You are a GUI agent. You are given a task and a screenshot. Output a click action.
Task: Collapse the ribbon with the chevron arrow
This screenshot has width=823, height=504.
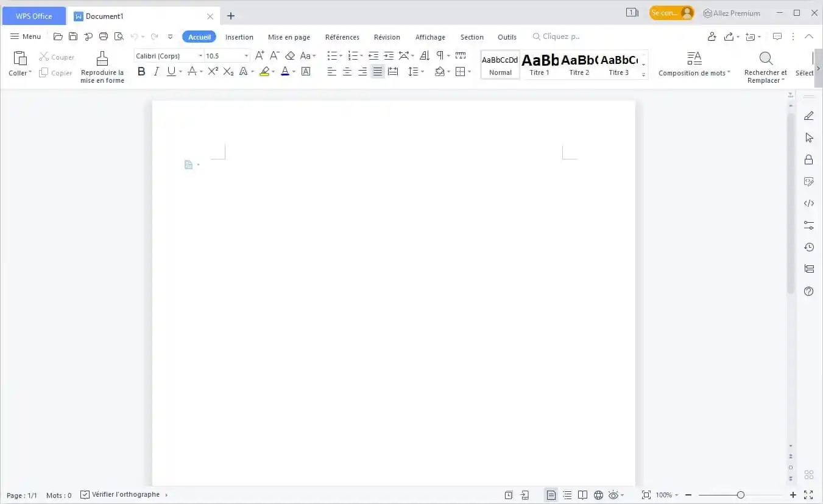[809, 37]
